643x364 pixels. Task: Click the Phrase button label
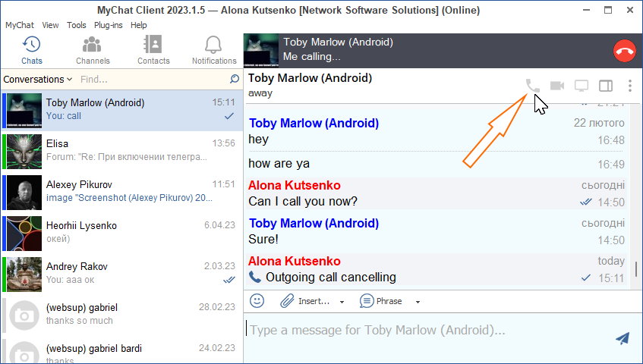389,301
